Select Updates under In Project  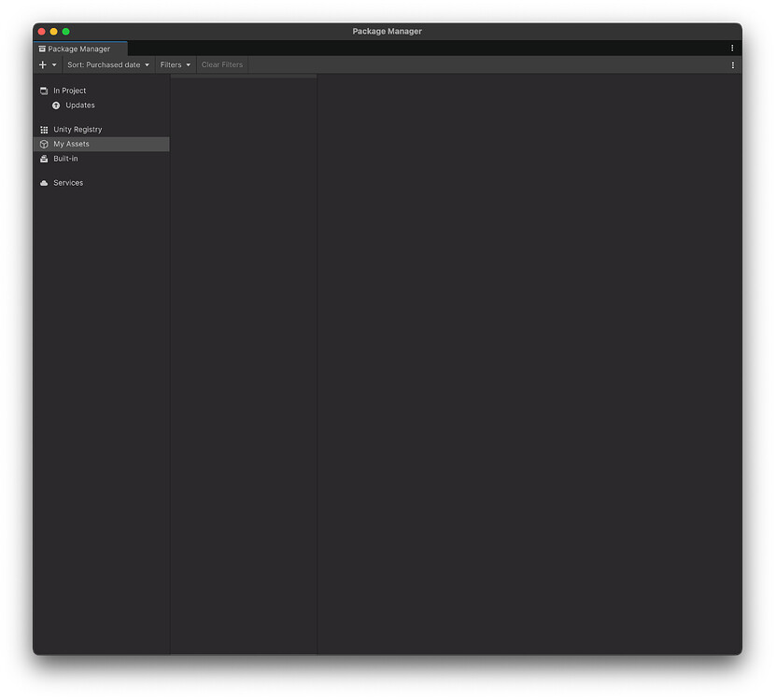[x=79, y=105]
